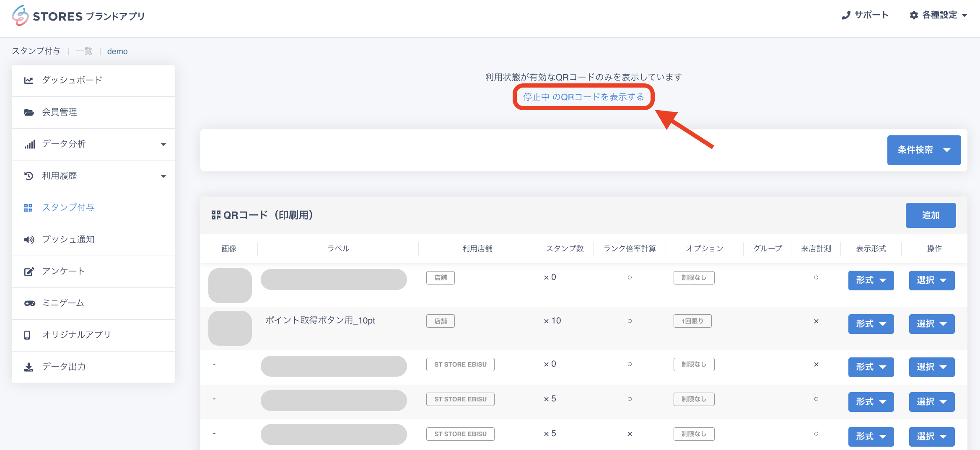Viewport: 980px width, 450px height.
Task: Open アンケート in the sidebar
Action: coord(93,272)
